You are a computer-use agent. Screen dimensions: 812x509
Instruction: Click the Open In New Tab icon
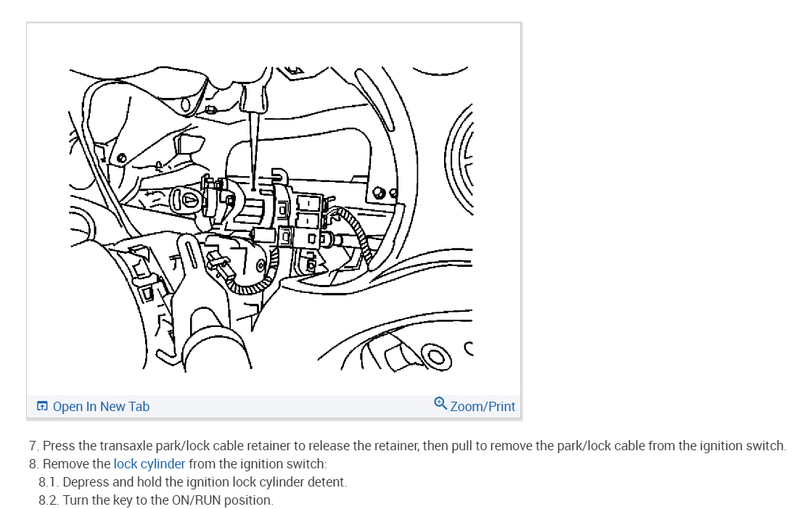point(42,406)
